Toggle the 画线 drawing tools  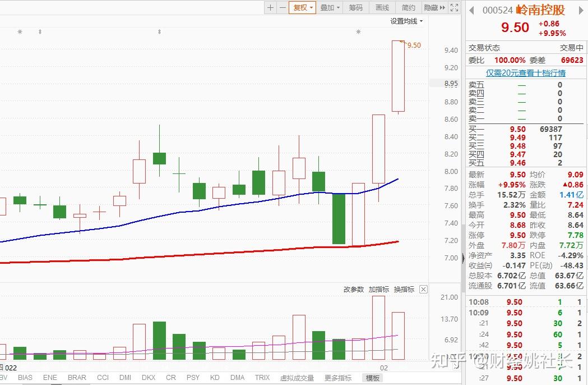point(382,7)
